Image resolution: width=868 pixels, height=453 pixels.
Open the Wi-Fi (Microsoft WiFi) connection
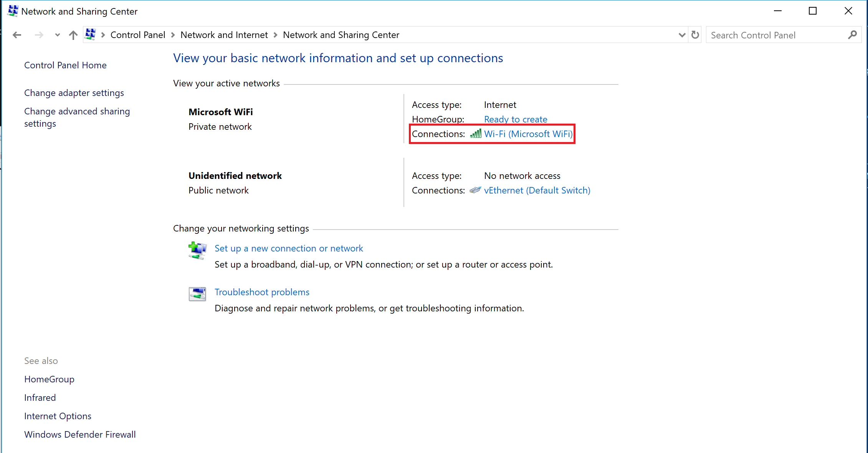[528, 134]
